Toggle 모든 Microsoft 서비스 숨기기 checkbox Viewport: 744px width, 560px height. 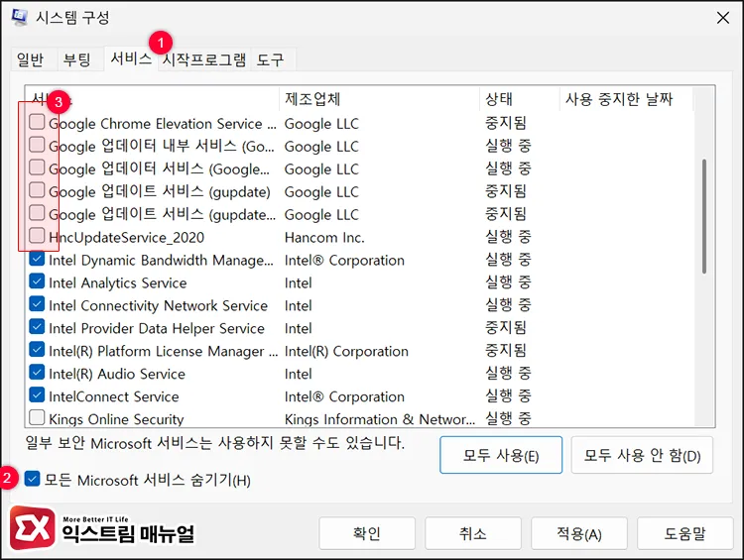pyautogui.click(x=33, y=479)
